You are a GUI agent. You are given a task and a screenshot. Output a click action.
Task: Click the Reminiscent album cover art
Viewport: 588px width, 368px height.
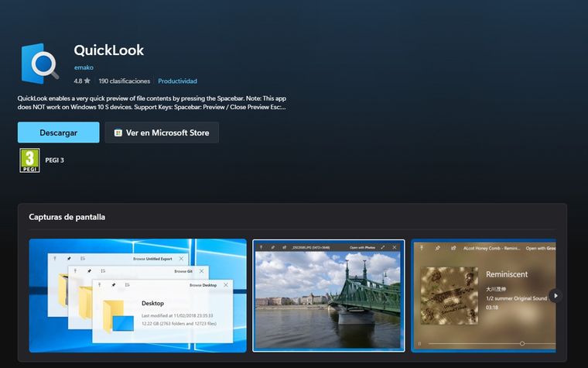tap(450, 295)
